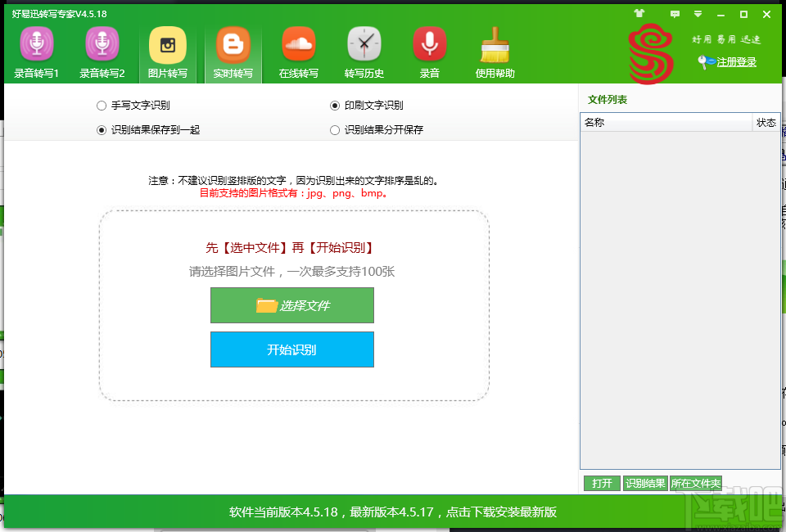Choose 识别结果分开保存 saving mode
This screenshot has height=532, width=786.
335,129
